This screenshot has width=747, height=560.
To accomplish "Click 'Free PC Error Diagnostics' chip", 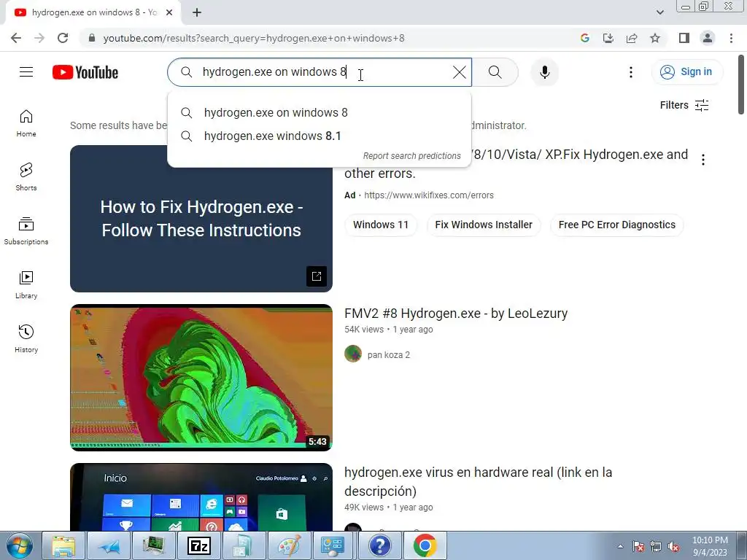I will coord(617,225).
